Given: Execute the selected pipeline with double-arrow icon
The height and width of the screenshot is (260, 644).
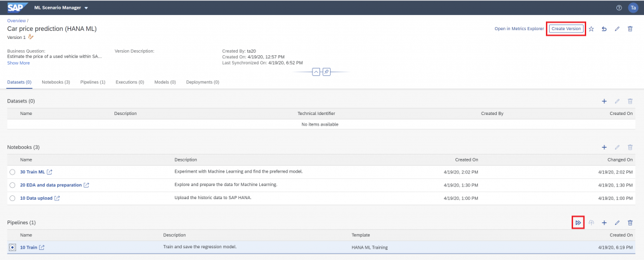Looking at the screenshot, I should pos(579,223).
